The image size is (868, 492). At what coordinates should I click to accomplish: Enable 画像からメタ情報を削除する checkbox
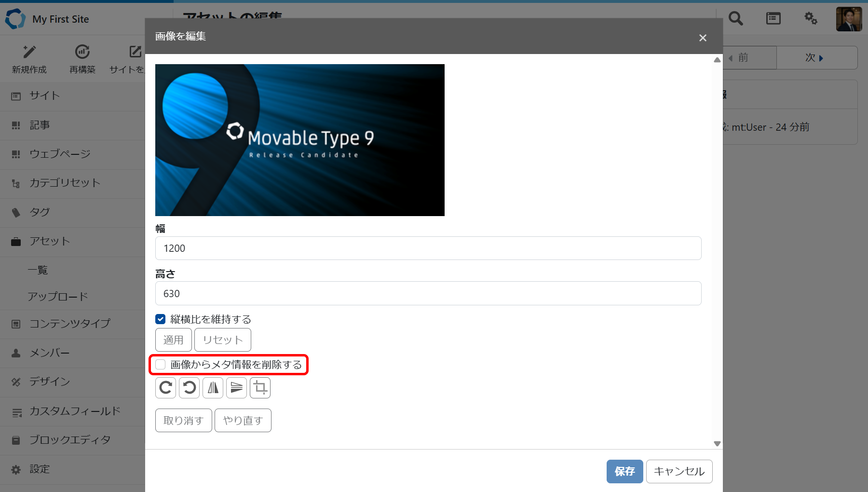(x=161, y=365)
